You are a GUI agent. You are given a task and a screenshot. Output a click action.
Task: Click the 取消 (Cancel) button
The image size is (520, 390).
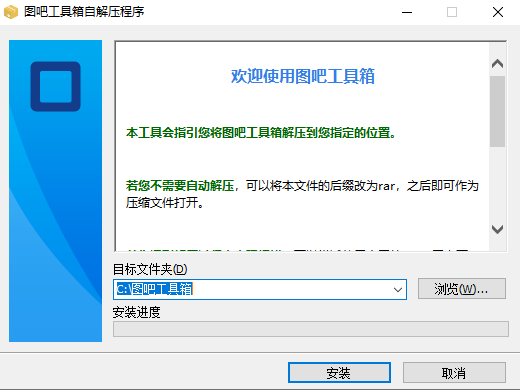pos(454,373)
